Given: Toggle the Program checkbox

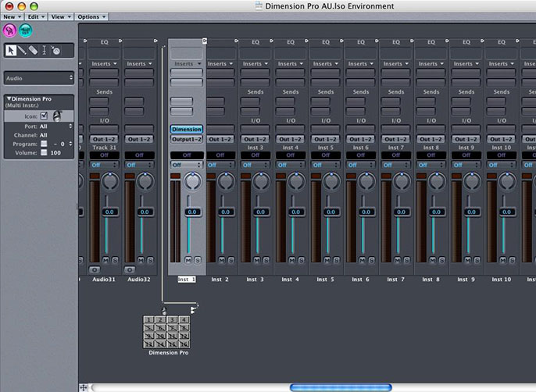Looking at the screenshot, I should point(44,144).
